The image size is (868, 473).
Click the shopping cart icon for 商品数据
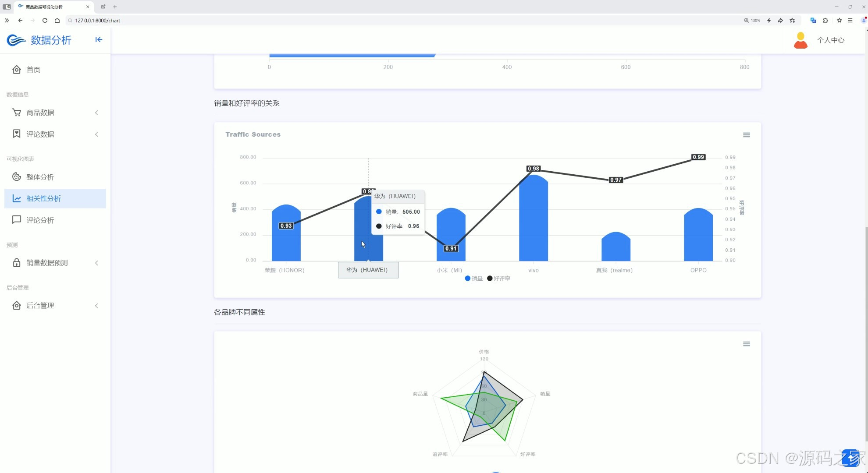[x=17, y=113]
